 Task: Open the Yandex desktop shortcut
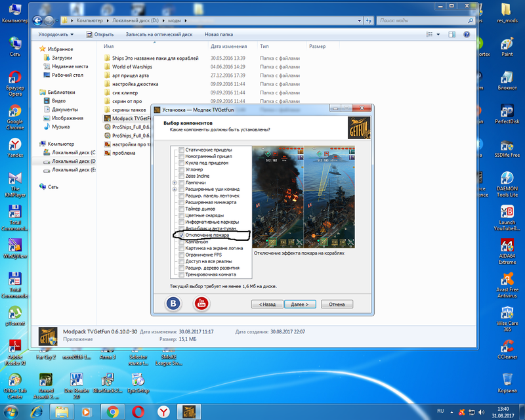[15, 148]
